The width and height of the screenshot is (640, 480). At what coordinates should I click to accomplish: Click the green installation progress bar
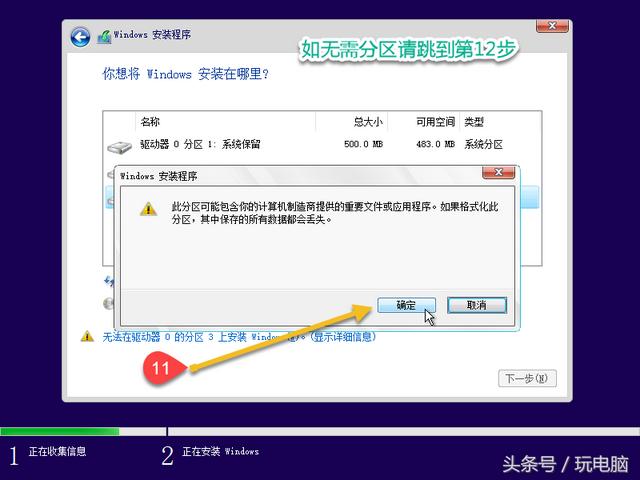(x=60, y=432)
